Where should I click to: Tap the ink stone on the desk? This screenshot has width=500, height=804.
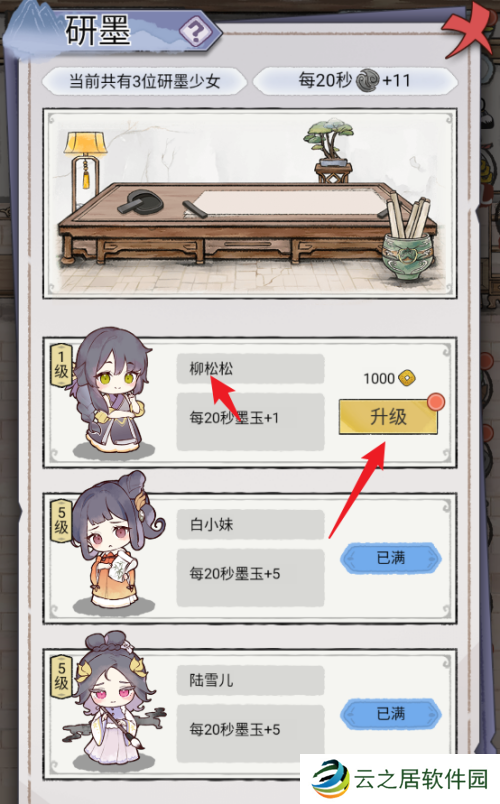coord(139,202)
